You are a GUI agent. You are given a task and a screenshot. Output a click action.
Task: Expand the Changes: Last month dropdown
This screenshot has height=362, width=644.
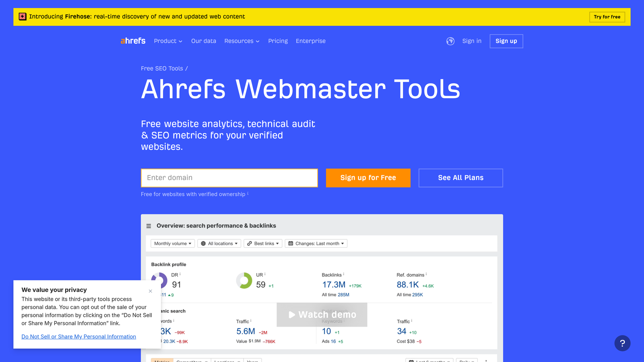(x=316, y=243)
